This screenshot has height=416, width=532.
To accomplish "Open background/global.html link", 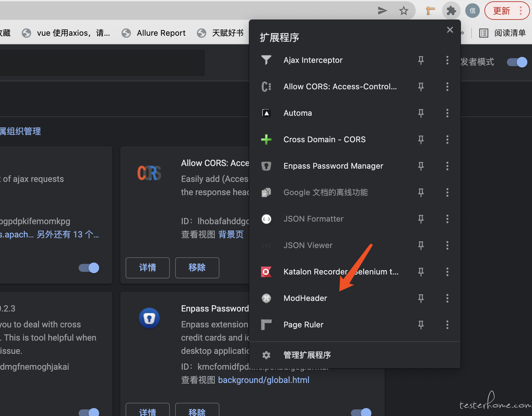I will (264, 380).
